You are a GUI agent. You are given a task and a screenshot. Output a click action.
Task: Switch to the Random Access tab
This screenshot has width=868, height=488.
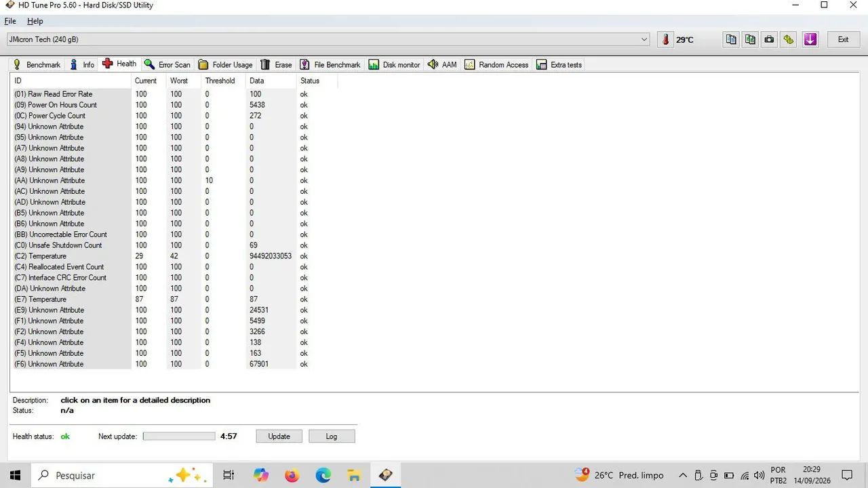coord(496,64)
